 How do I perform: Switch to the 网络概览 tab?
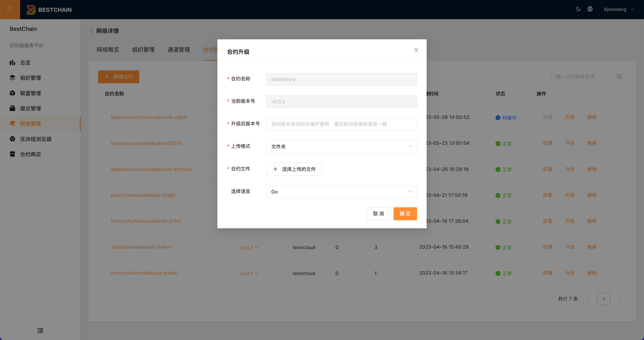point(108,50)
